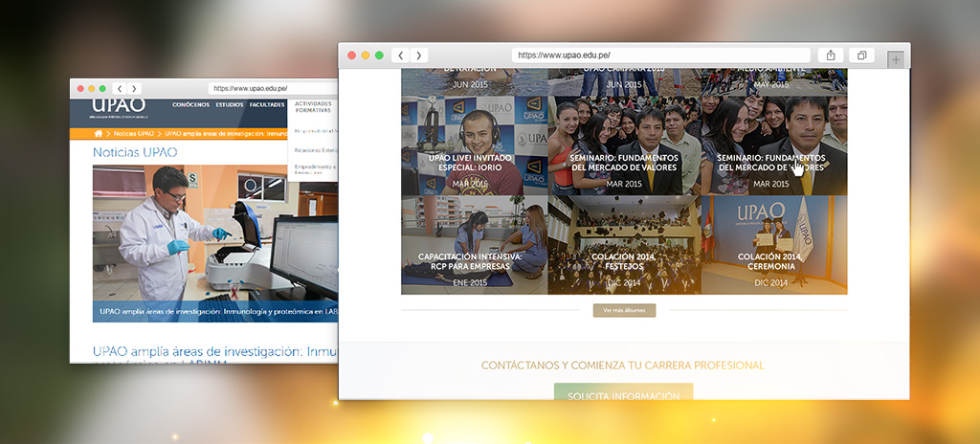Add a new tab with plus button
Image resolution: width=980 pixels, height=444 pixels.
(x=896, y=58)
